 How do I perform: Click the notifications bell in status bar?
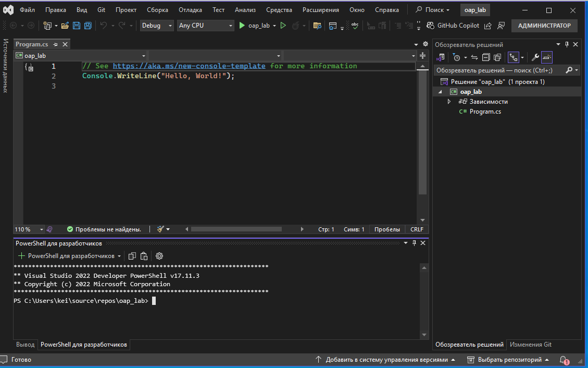564,360
